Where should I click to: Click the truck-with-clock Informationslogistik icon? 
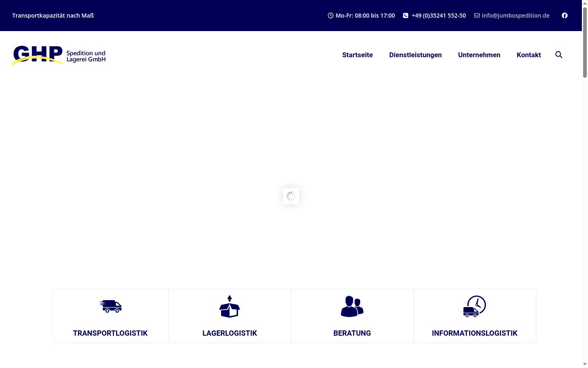474,306
